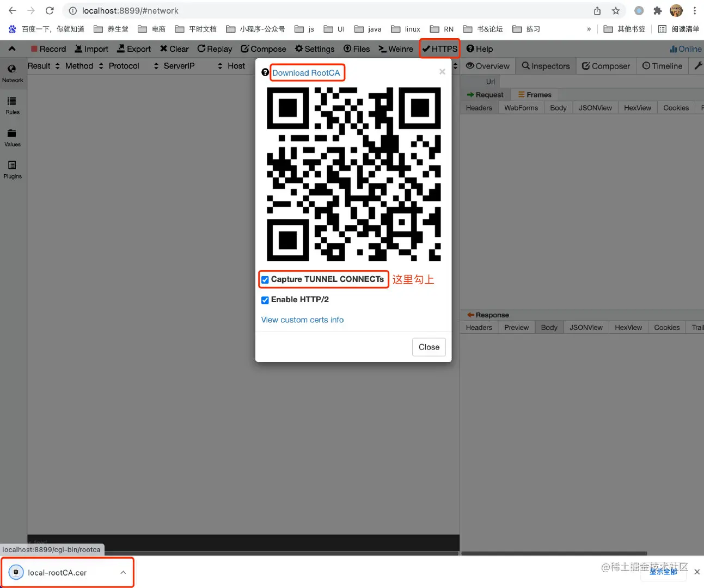Bookmark this page with star icon
The image size is (704, 588).
(x=616, y=11)
